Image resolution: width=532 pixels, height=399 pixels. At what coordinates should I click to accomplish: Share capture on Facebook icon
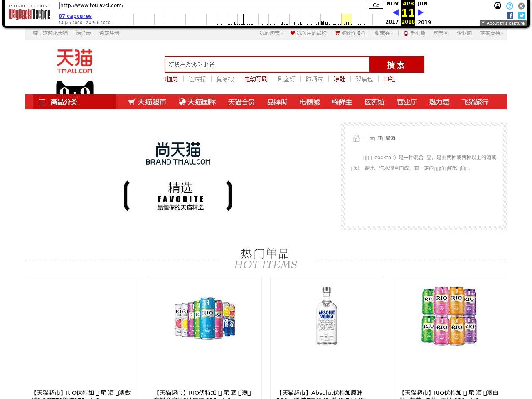(510, 15)
